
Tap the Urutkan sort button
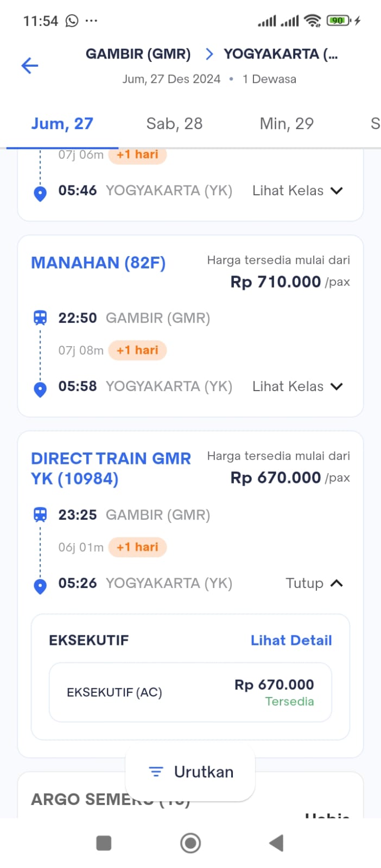pyautogui.click(x=190, y=771)
